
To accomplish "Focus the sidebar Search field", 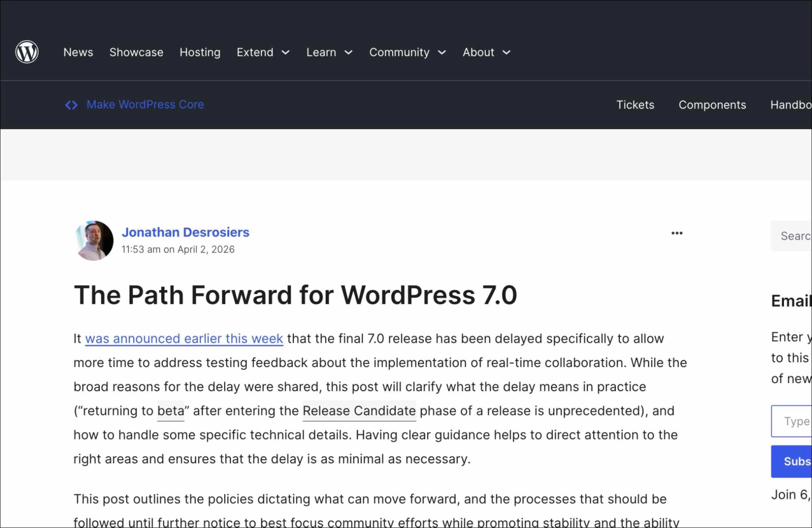I will [791, 236].
